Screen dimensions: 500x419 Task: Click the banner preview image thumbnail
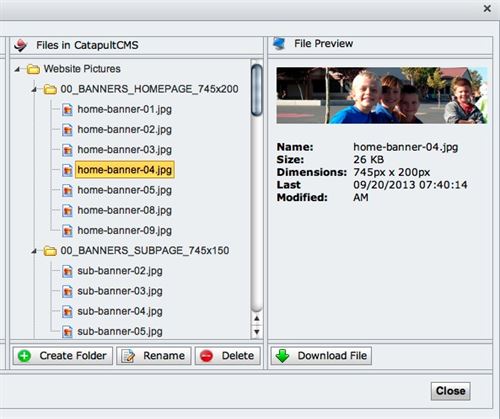point(382,95)
